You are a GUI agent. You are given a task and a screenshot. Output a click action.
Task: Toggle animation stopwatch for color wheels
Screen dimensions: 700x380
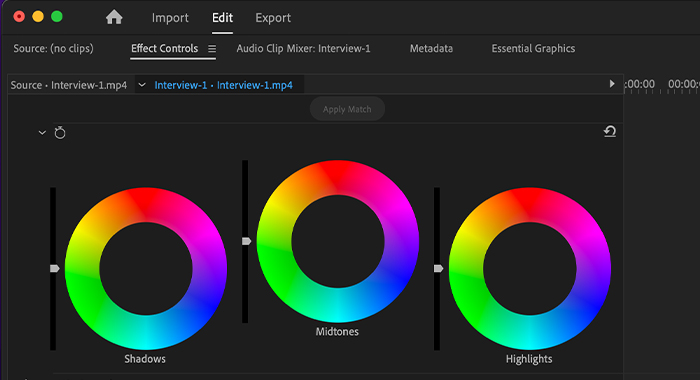pyautogui.click(x=60, y=133)
